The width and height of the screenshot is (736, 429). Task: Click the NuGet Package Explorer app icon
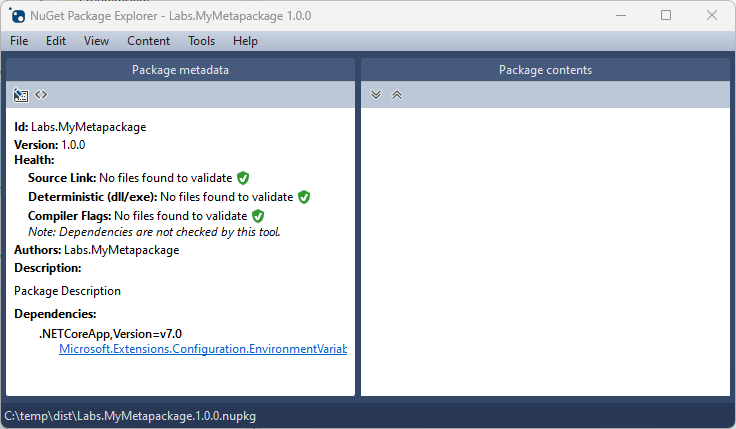click(x=17, y=15)
